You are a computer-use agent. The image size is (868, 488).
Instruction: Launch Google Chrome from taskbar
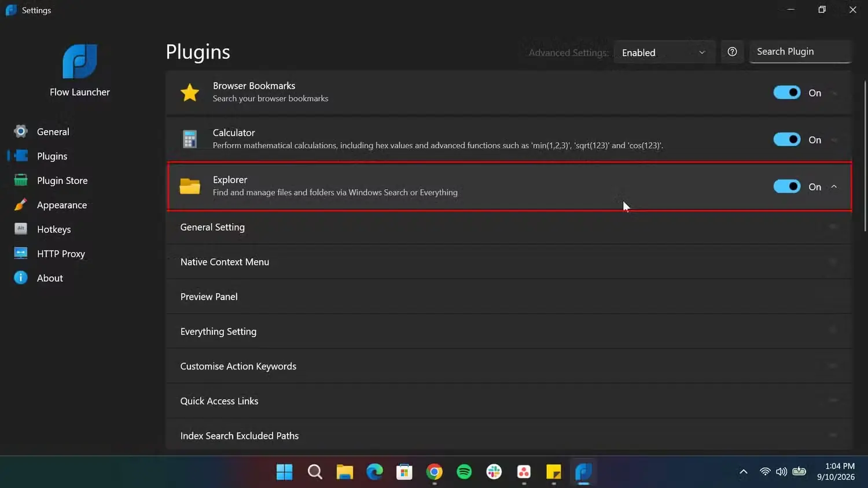(x=435, y=472)
